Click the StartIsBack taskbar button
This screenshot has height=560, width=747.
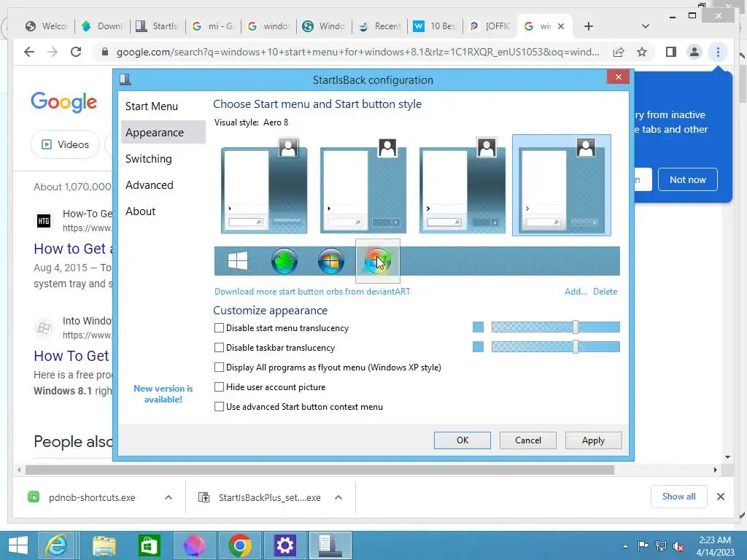tap(330, 545)
